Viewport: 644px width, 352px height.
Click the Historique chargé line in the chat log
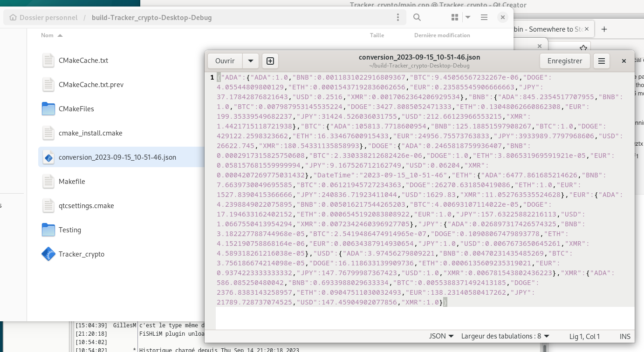(x=219, y=350)
